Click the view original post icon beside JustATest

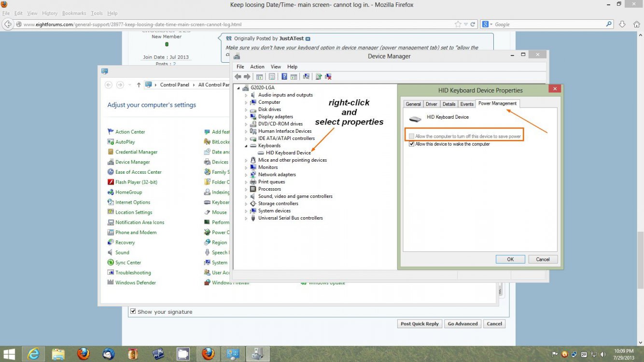[x=308, y=39]
